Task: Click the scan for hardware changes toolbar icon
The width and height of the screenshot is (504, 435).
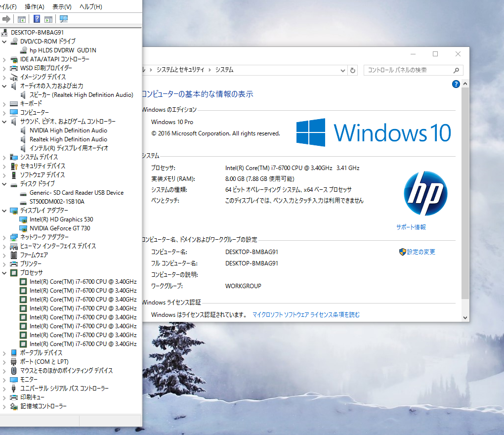Action: 64,19
